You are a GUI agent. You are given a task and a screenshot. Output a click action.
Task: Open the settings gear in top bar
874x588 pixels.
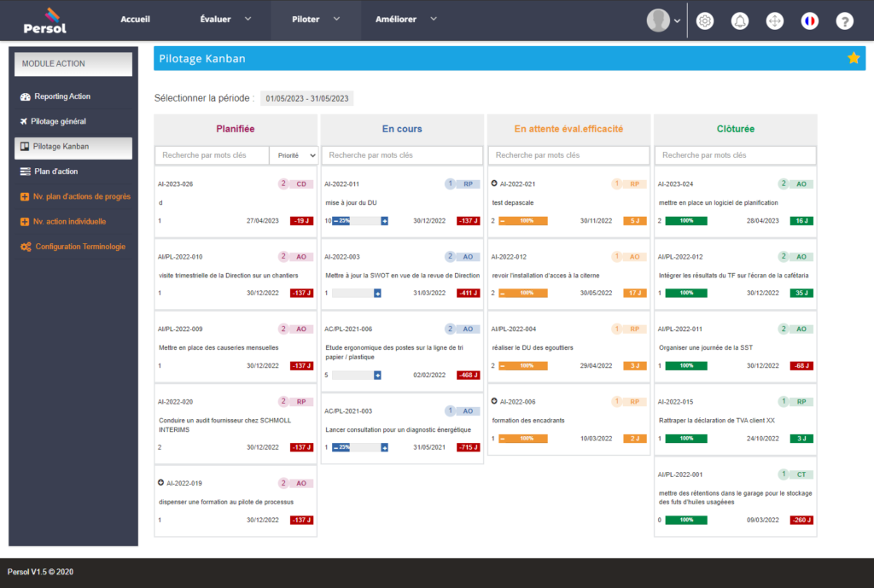point(705,21)
